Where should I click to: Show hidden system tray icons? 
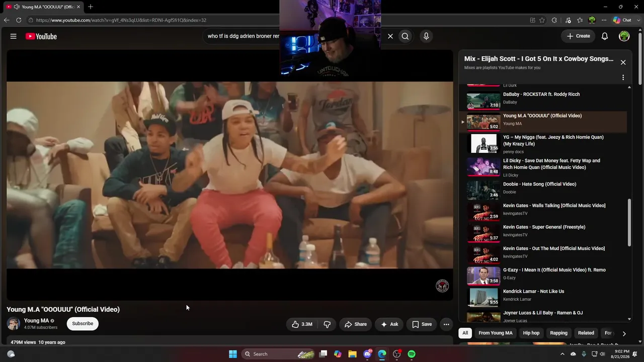[x=562, y=354]
